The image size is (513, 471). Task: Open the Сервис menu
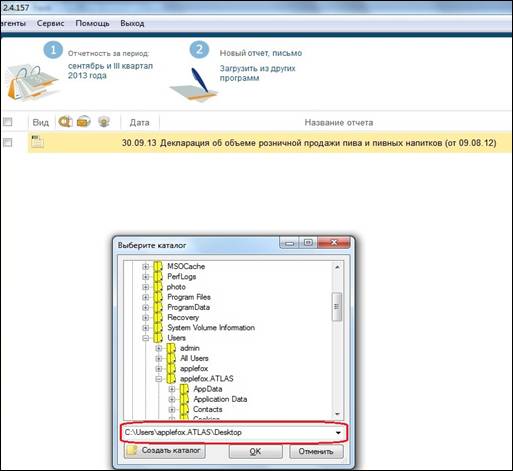click(50, 23)
